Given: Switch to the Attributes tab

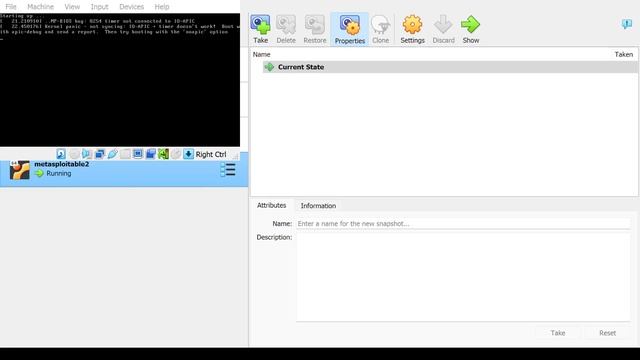Looking at the screenshot, I should (x=271, y=205).
